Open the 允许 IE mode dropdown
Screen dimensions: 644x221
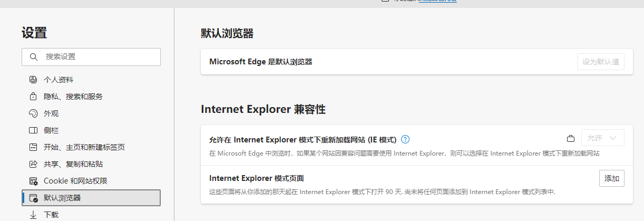(603, 138)
